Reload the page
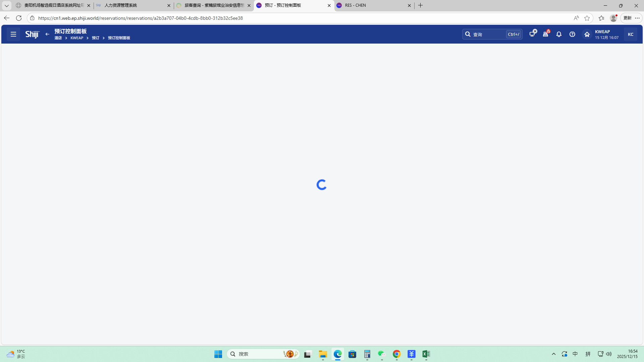Image resolution: width=644 pixels, height=362 pixels. [19, 18]
